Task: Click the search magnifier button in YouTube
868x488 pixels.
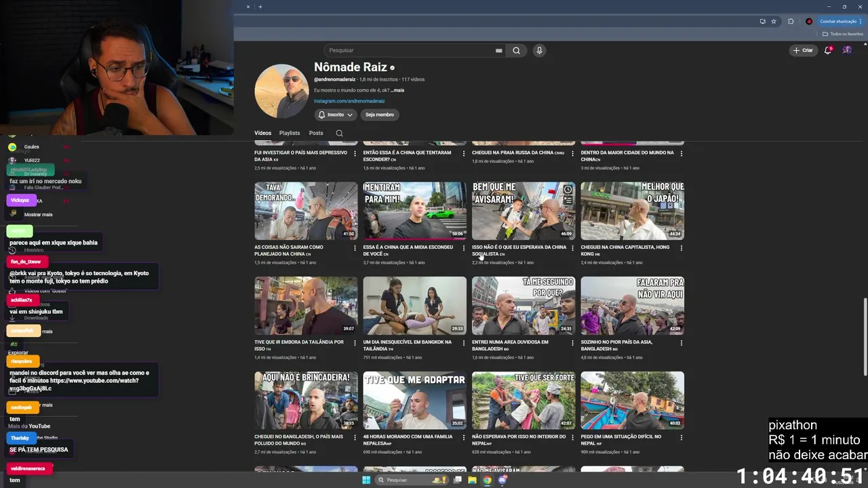Action: click(517, 50)
